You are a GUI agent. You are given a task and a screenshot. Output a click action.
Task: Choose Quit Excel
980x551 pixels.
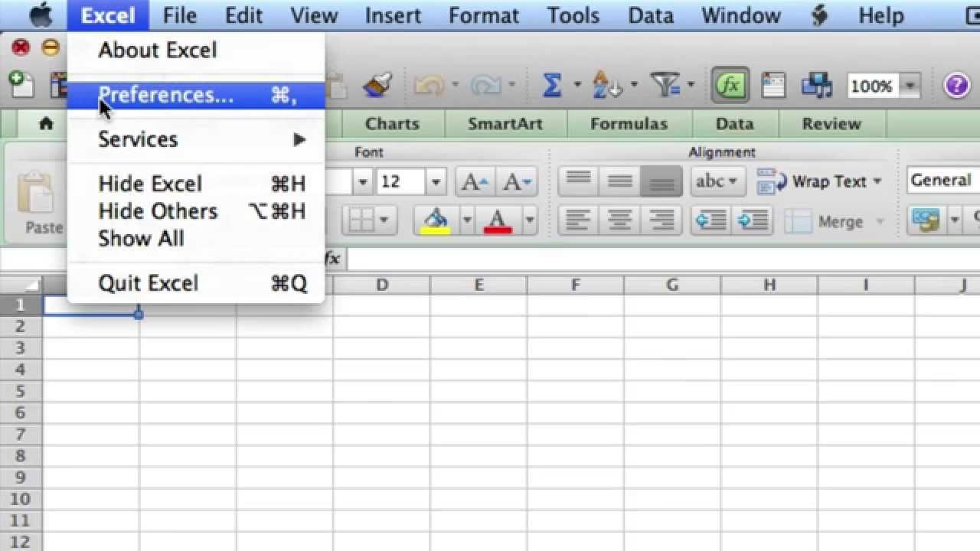tap(195, 283)
